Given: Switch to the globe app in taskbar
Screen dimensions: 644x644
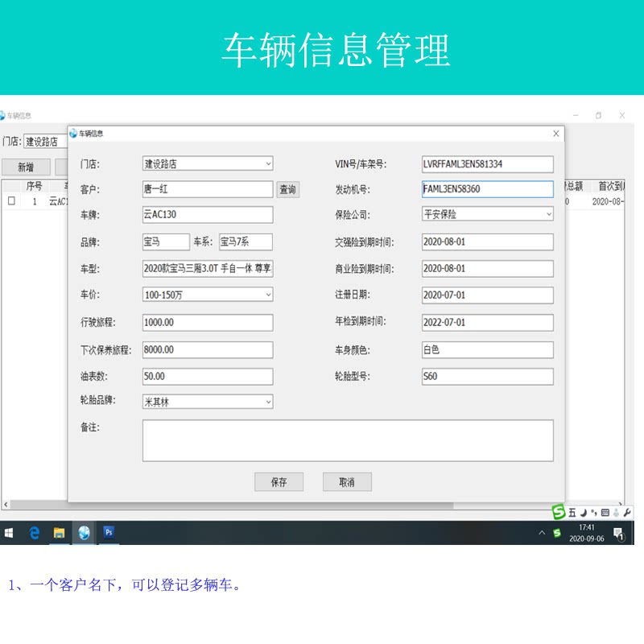Looking at the screenshot, I should (x=85, y=533).
